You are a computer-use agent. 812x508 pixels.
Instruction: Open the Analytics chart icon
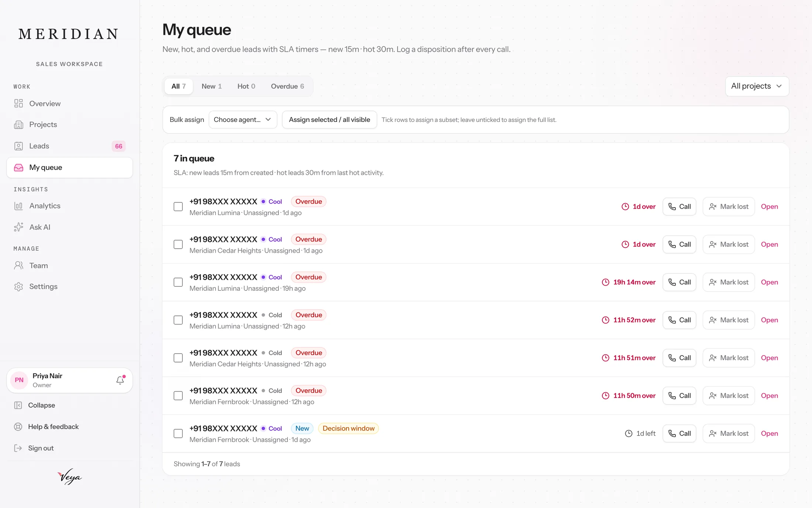tap(18, 206)
